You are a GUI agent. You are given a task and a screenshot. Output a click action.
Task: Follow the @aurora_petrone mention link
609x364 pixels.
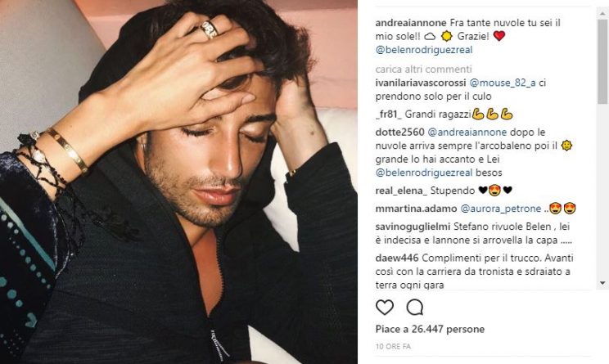click(501, 209)
